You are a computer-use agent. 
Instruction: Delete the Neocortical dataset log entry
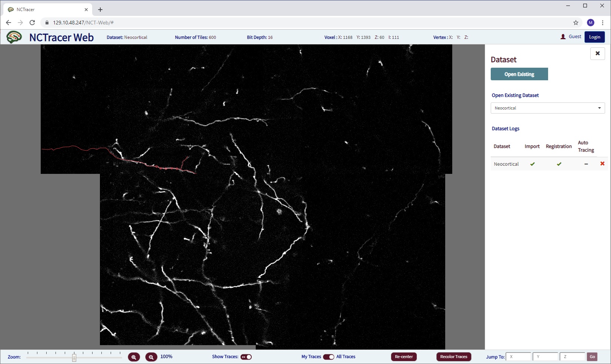[602, 164]
